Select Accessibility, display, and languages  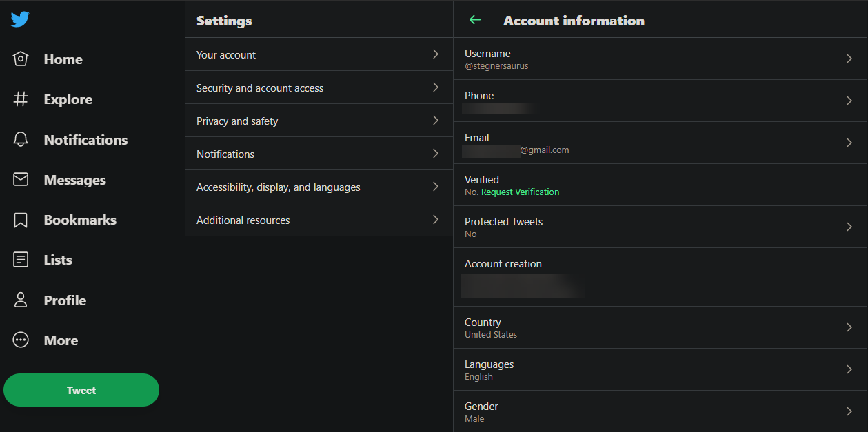pyautogui.click(x=319, y=187)
